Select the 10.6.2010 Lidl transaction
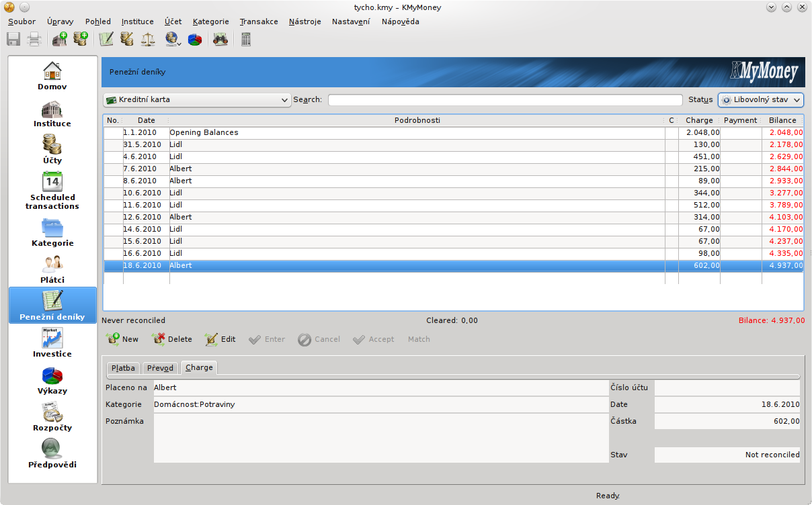This screenshot has width=812, height=505. click(x=453, y=193)
